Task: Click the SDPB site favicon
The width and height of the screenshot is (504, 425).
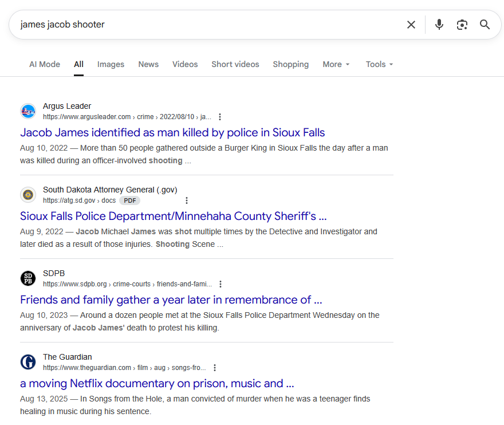Action: tap(28, 278)
